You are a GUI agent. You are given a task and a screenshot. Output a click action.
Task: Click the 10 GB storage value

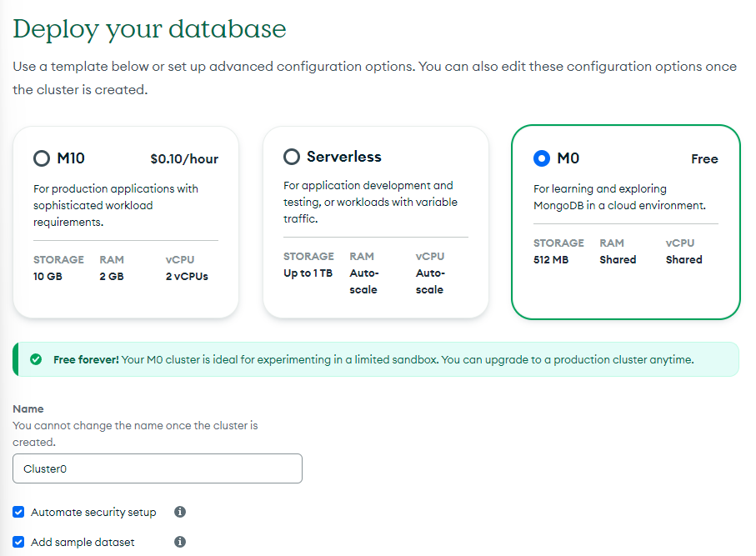point(48,276)
